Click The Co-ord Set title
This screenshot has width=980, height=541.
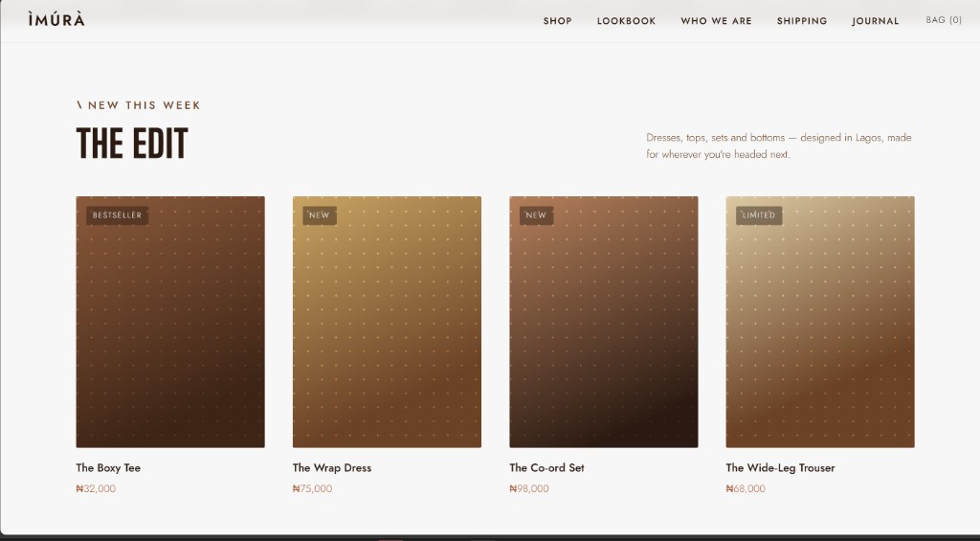546,468
